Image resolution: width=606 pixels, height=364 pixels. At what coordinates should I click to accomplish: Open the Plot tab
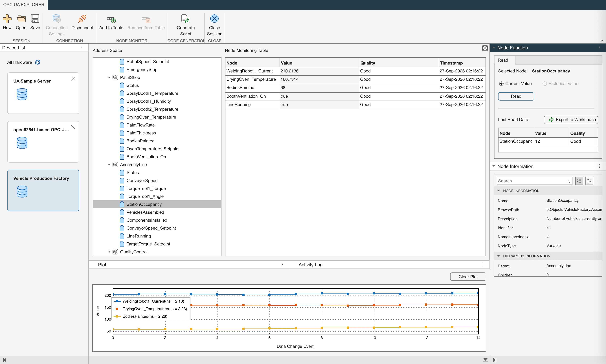click(102, 265)
